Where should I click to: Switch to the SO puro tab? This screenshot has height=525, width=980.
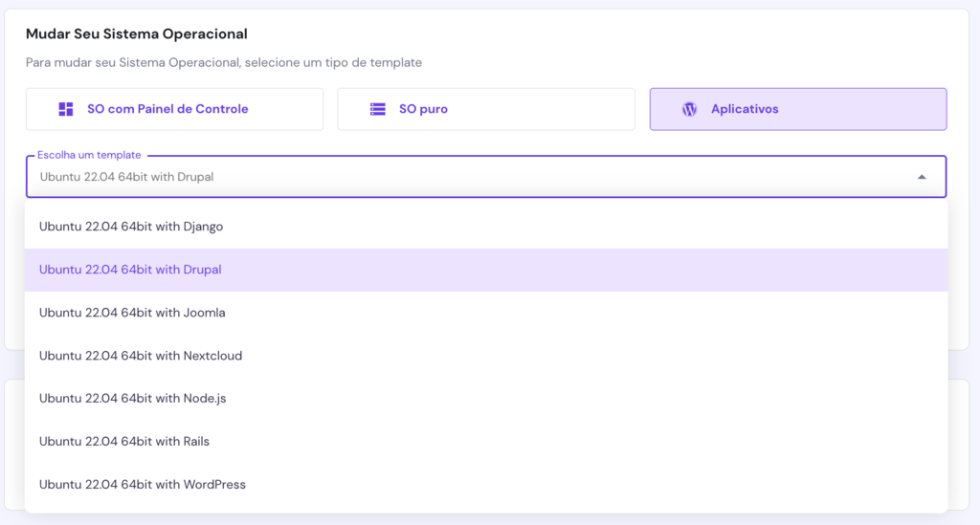(x=485, y=109)
